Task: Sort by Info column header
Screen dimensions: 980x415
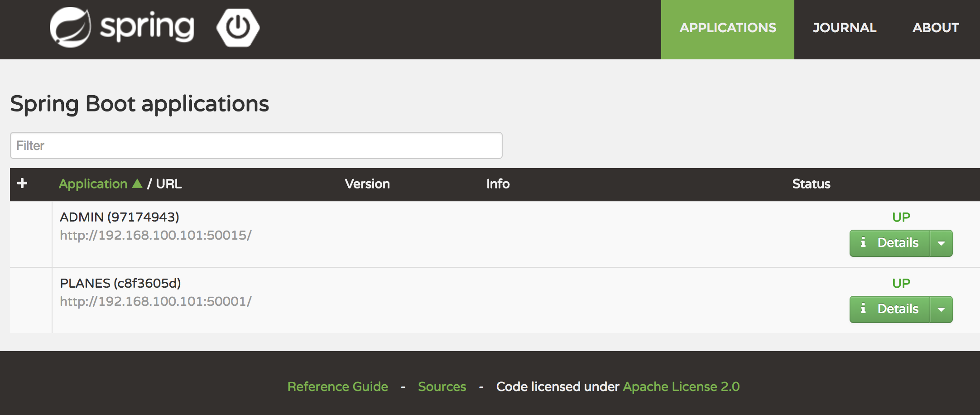Action: coord(498,183)
